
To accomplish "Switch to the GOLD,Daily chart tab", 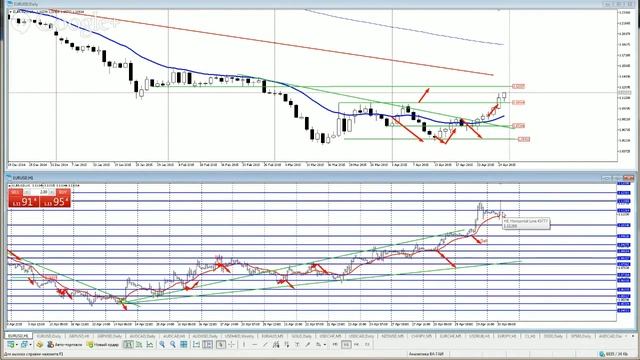I will click(302, 336).
